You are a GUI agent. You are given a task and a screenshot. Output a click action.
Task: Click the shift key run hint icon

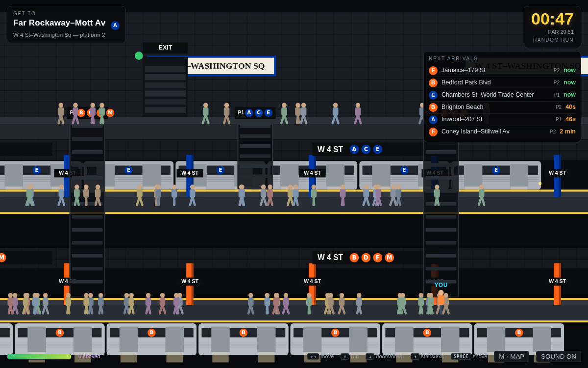point(345,357)
